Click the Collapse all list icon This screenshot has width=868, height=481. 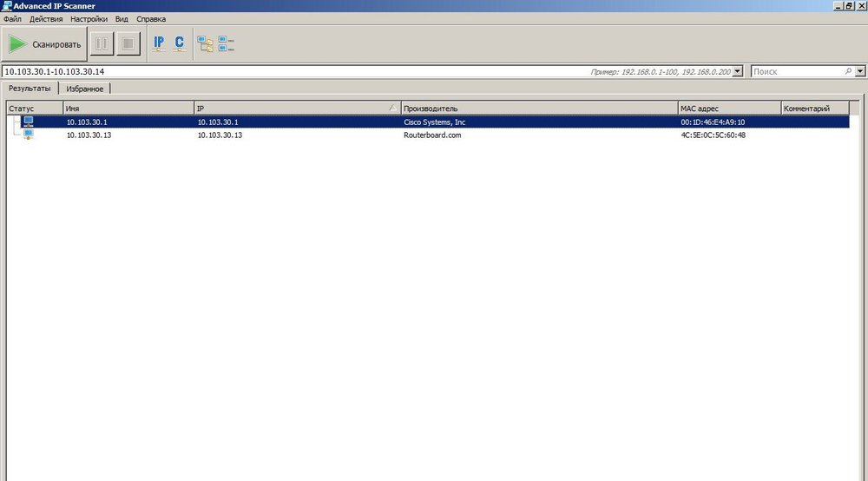tap(227, 43)
